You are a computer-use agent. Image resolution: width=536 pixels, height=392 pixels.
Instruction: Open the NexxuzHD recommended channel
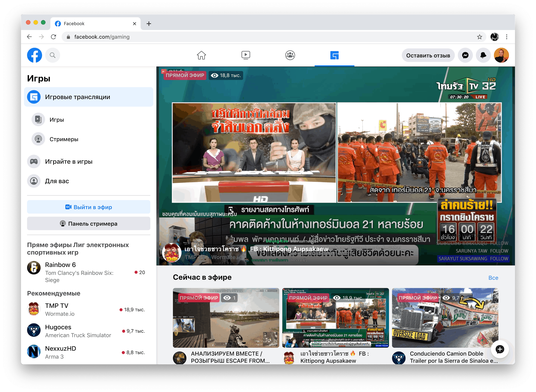coord(89,352)
